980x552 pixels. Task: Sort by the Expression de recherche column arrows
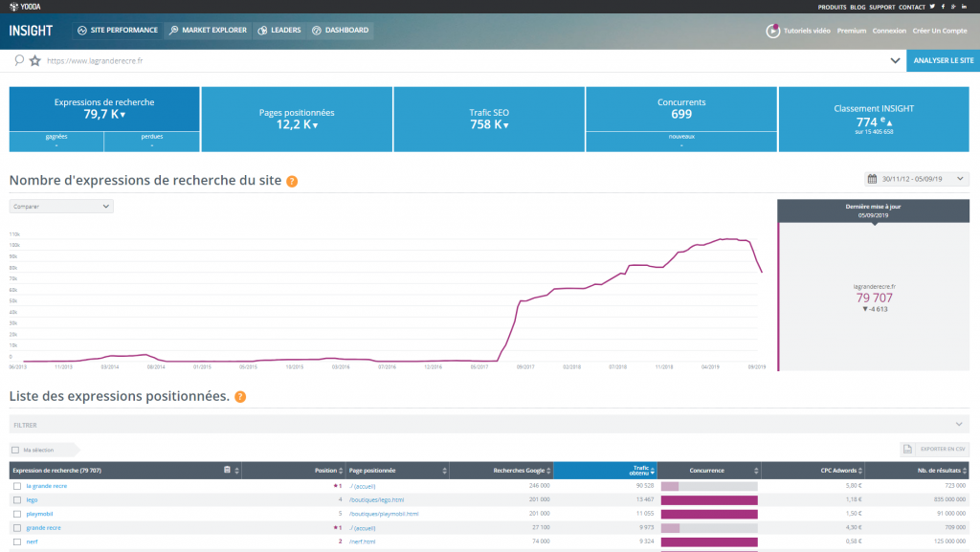tap(237, 470)
